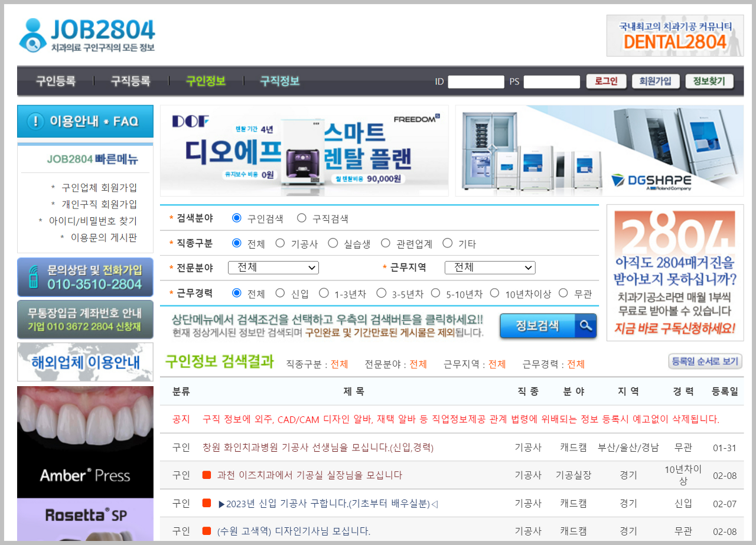Image resolution: width=756 pixels, height=545 pixels.
Task: Click the 정보찾기 button
Action: [709, 81]
